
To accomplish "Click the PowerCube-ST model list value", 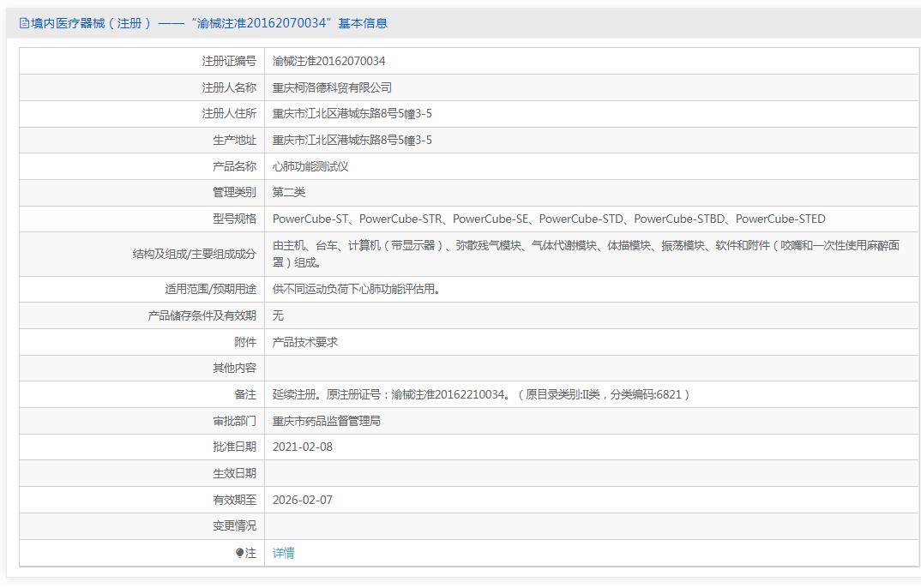I will [x=549, y=219].
